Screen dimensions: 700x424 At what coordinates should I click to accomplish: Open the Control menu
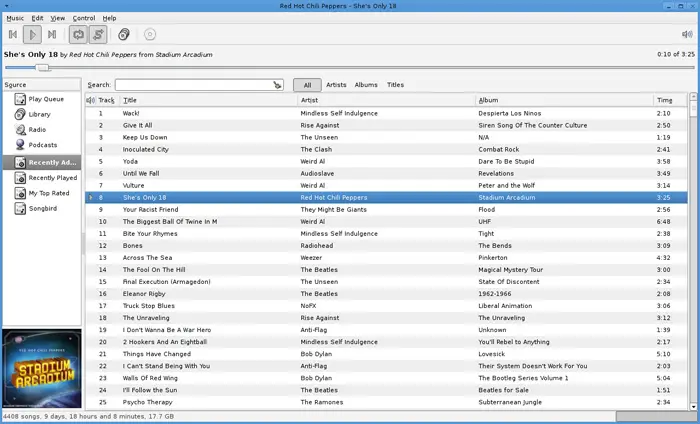click(x=84, y=18)
